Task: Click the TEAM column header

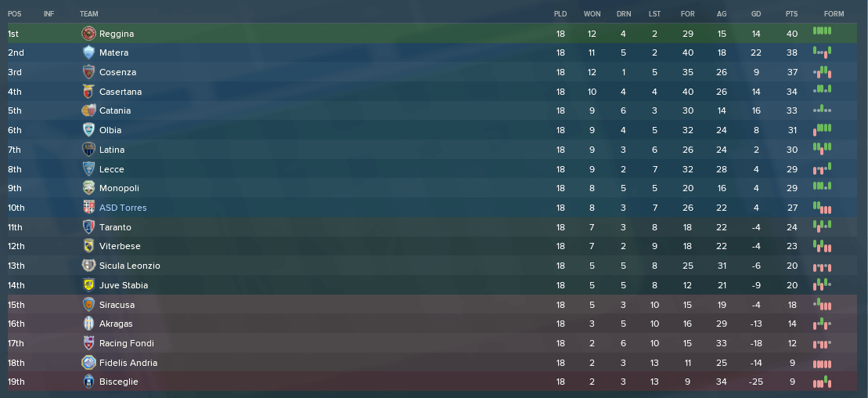Action: (x=88, y=14)
